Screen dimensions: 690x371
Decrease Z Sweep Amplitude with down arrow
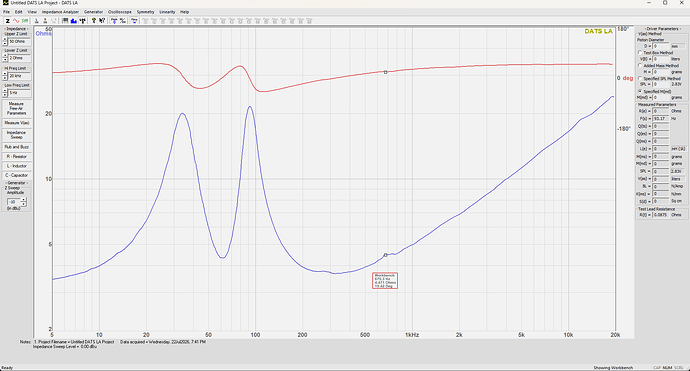pyautogui.click(x=24, y=204)
